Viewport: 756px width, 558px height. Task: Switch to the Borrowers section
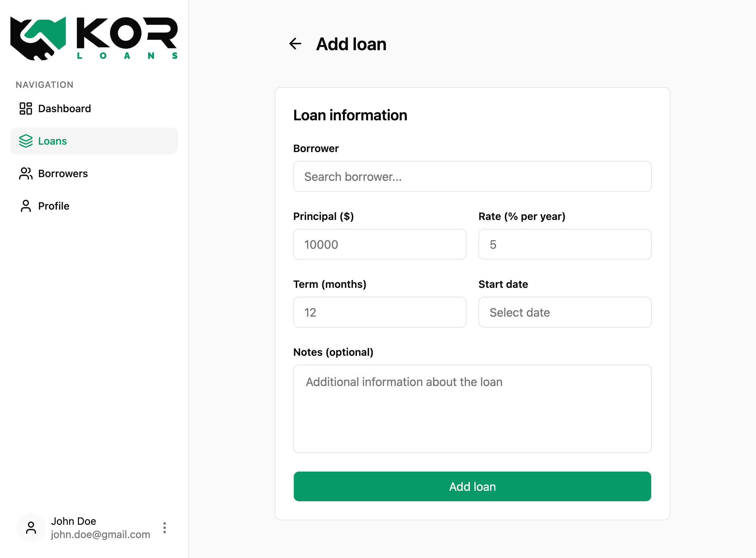pos(63,173)
